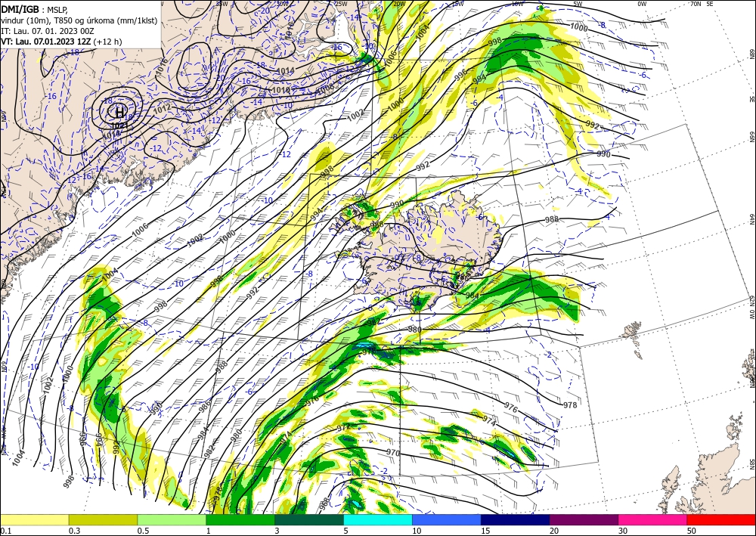Viewport: 756px width, 536px height.
Task: Click the '20W' longitude label
Action: pyautogui.click(x=399, y=4)
